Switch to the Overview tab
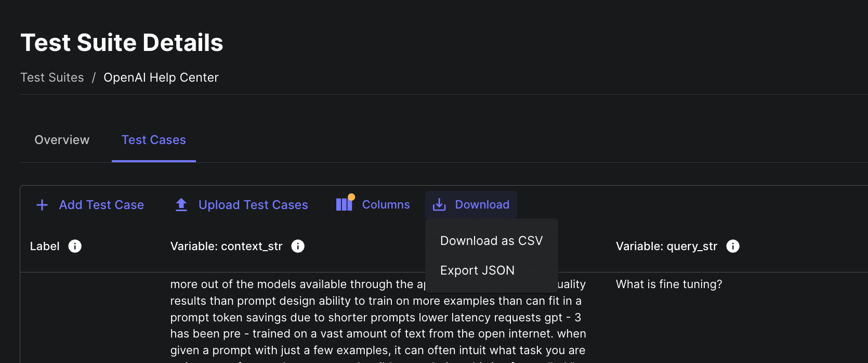 pos(62,140)
